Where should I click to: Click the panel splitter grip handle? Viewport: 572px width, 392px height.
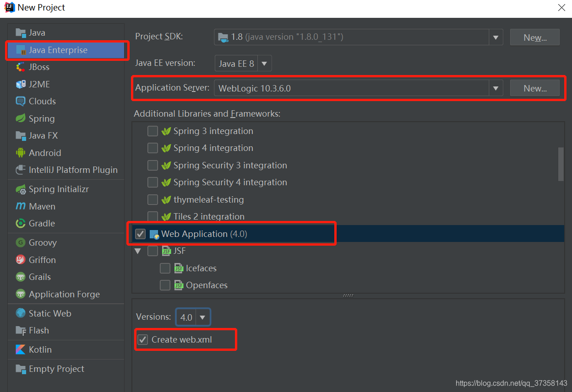click(x=348, y=295)
